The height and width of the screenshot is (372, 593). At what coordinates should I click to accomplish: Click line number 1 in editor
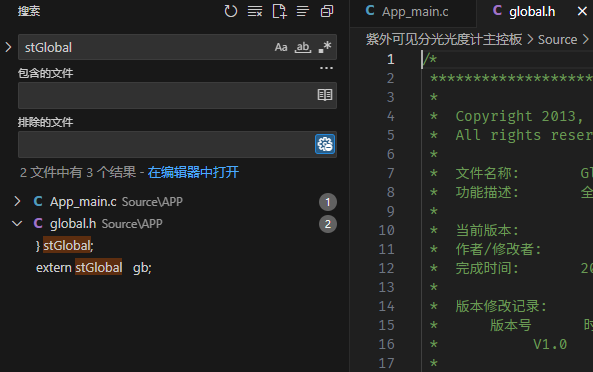391,59
